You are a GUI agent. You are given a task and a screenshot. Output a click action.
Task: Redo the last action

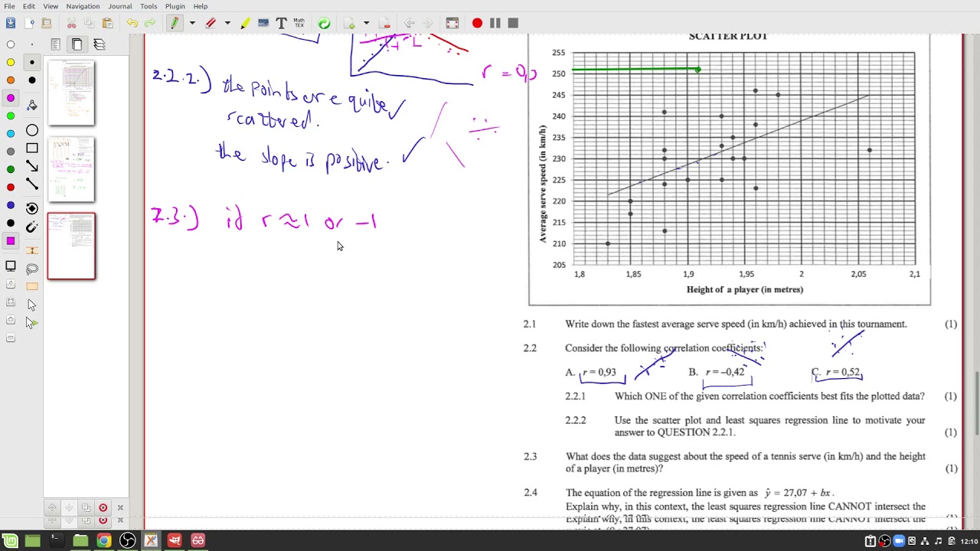pos(150,23)
